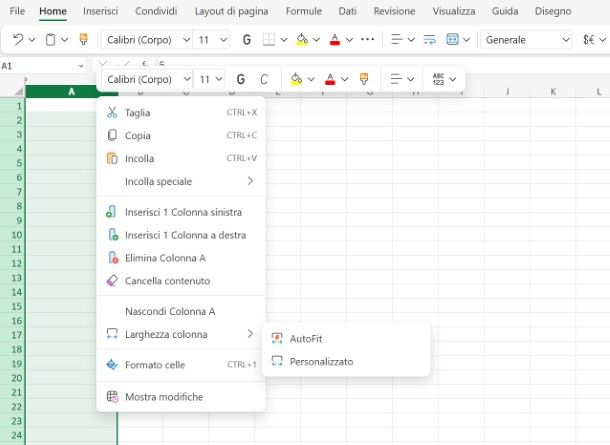
Task: Click Format Painter in mini toolbar
Action: 364,79
